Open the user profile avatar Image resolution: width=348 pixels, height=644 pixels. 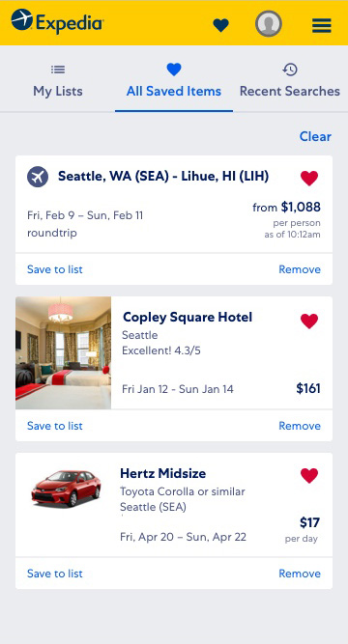coord(269,24)
